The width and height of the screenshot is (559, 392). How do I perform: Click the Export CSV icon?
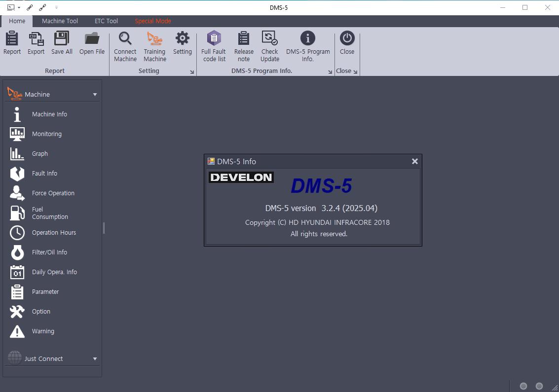(x=36, y=38)
